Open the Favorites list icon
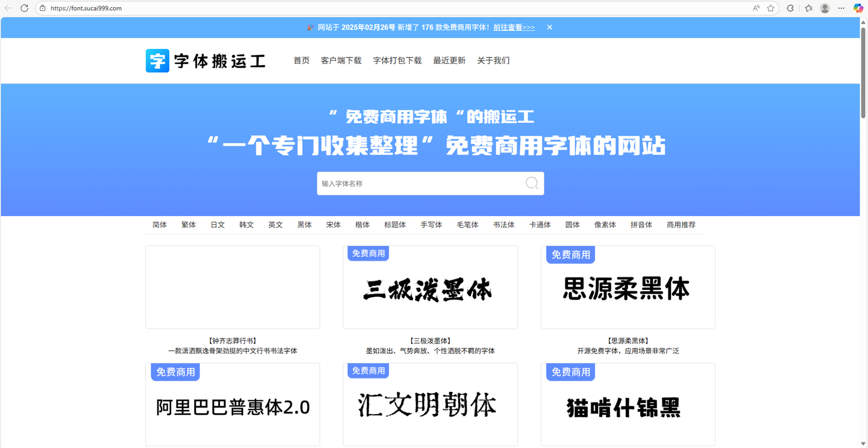Image resolution: width=868 pixels, height=448 pixels. [808, 8]
